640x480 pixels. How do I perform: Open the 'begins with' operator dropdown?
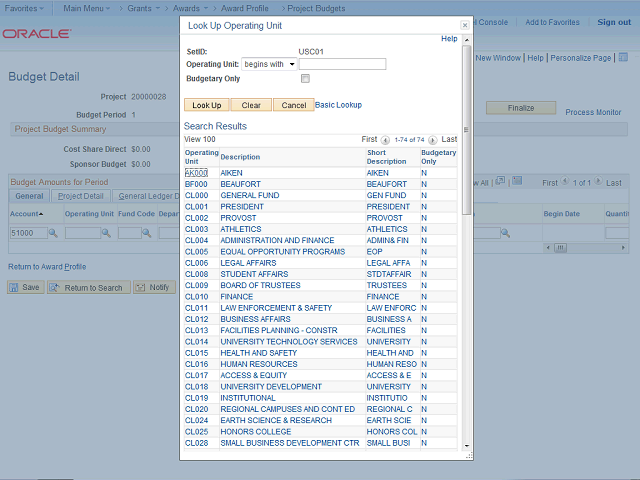click(270, 64)
